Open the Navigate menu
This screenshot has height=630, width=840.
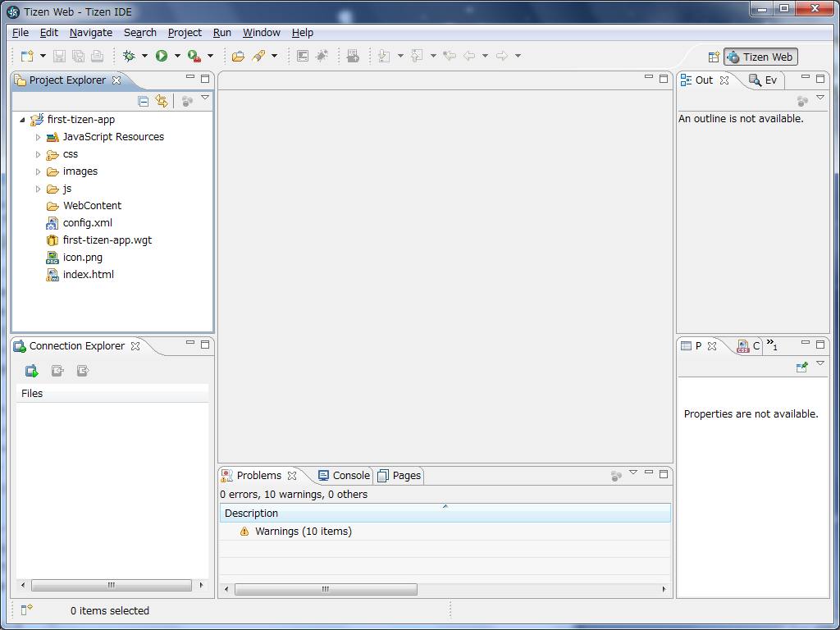tap(91, 33)
